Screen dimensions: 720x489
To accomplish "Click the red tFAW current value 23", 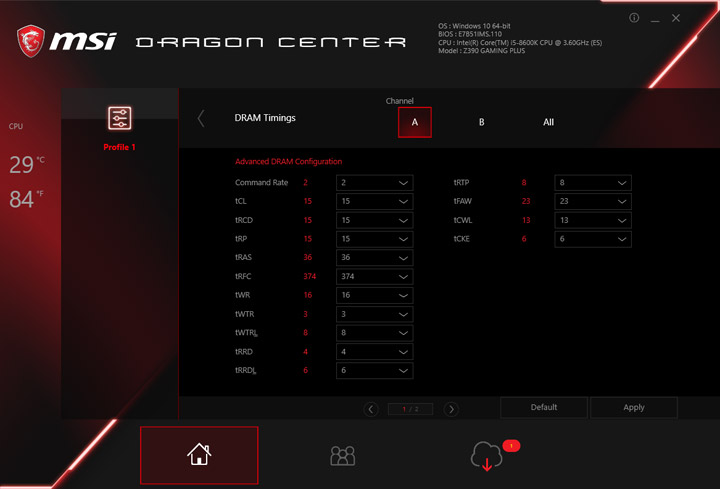I will point(526,201).
